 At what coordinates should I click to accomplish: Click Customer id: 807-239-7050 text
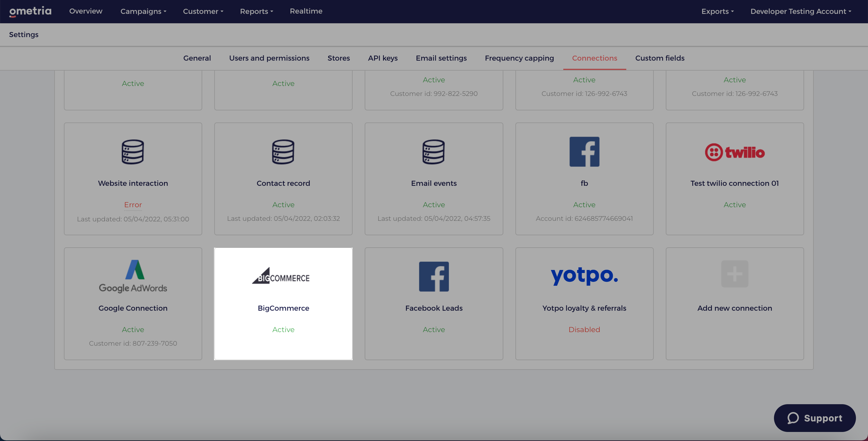pos(133,343)
